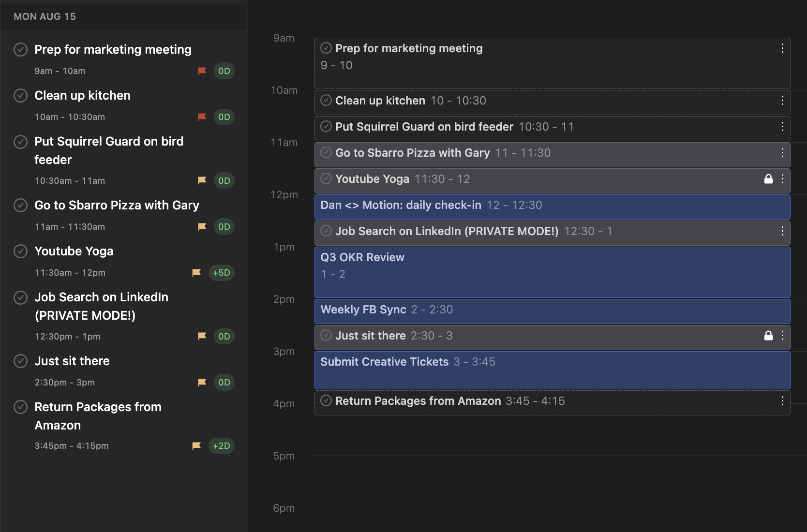Open the menu on Job Search on LinkedIn event
807x532 pixels.
coord(782,232)
